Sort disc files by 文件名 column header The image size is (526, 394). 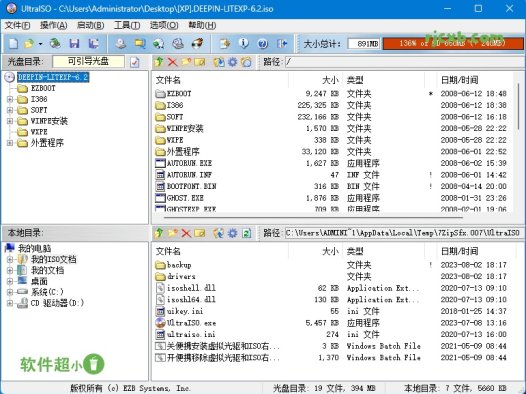tap(220, 80)
